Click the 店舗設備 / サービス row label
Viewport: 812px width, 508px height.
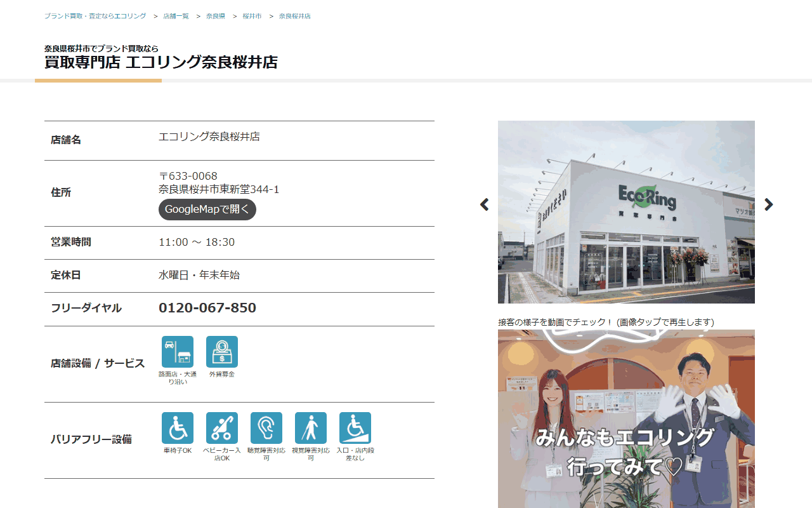pos(98,363)
